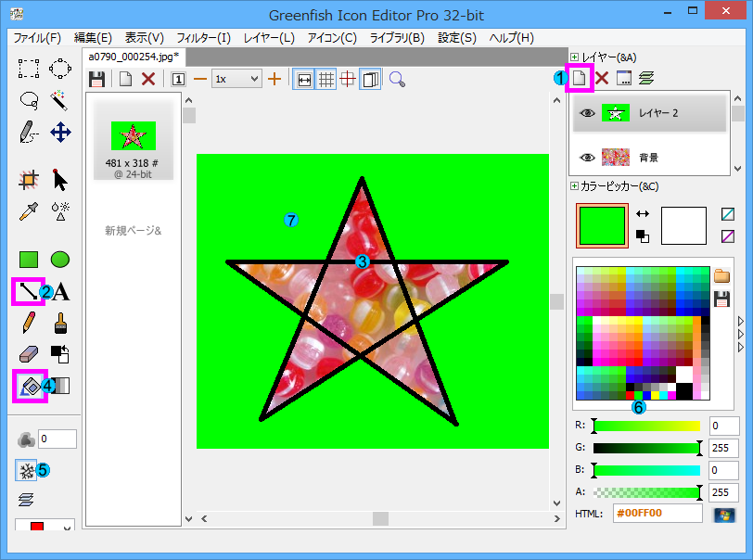Collapse the カラーピッカー panel expander
The height and width of the screenshot is (560, 753).
click(575, 186)
